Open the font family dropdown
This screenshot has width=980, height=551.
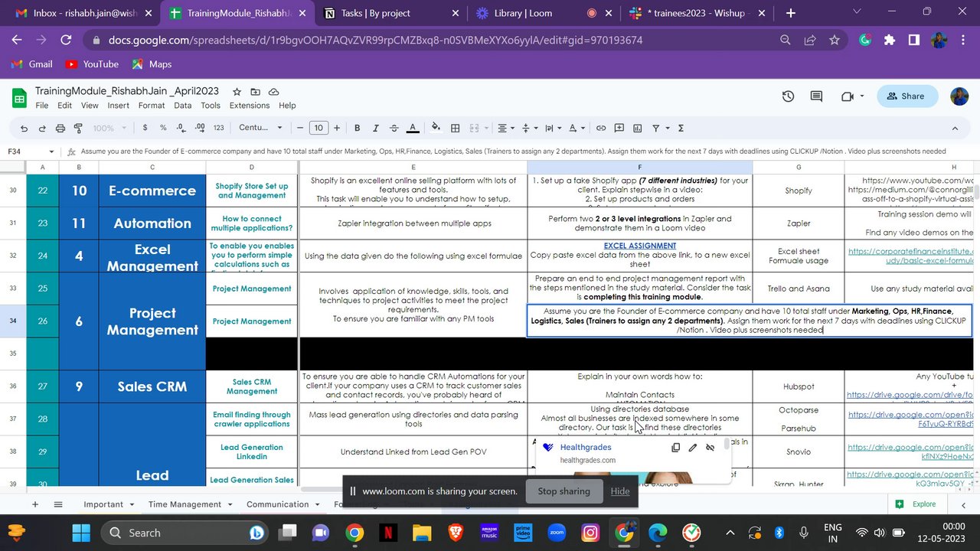[x=261, y=128]
